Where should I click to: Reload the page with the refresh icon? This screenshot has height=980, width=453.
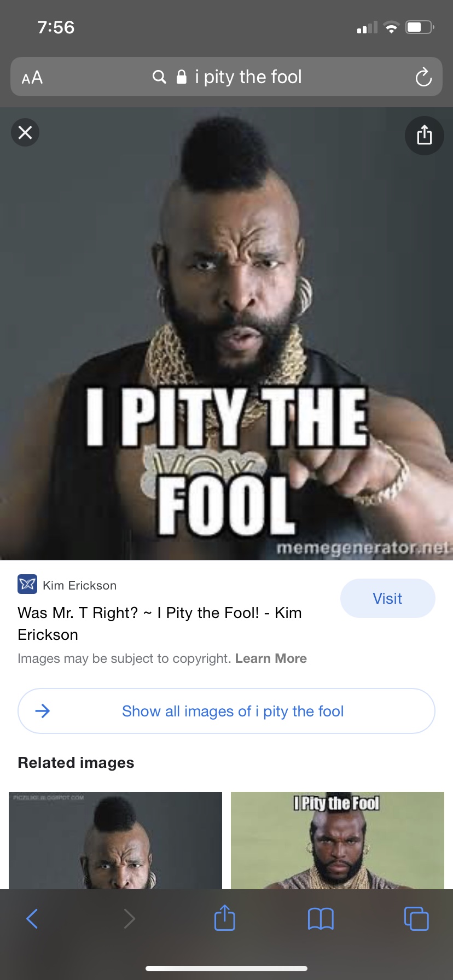click(423, 77)
